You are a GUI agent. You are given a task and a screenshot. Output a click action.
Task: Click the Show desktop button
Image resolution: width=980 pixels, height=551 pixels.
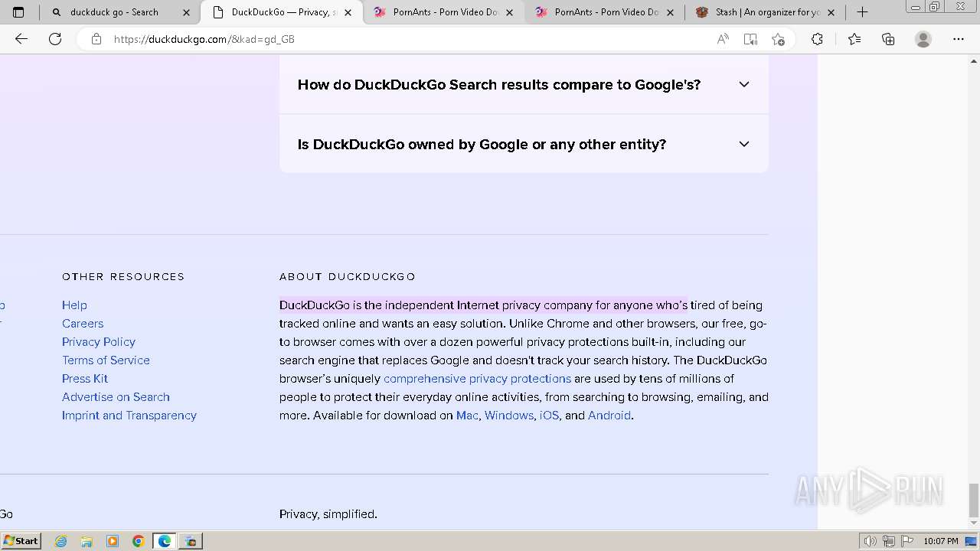(x=972, y=541)
